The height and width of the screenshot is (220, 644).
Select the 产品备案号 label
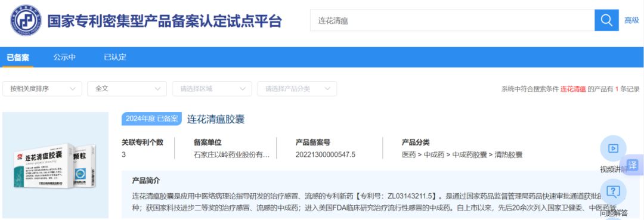click(312, 142)
